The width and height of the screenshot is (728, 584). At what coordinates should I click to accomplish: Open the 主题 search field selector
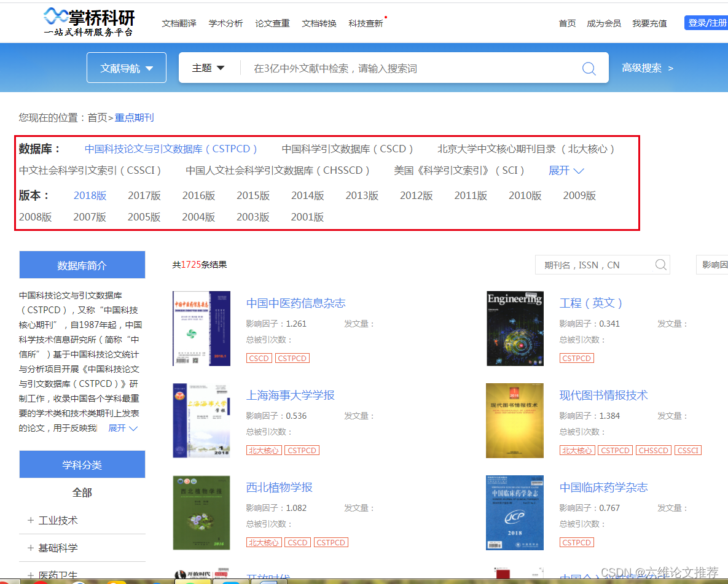point(208,68)
